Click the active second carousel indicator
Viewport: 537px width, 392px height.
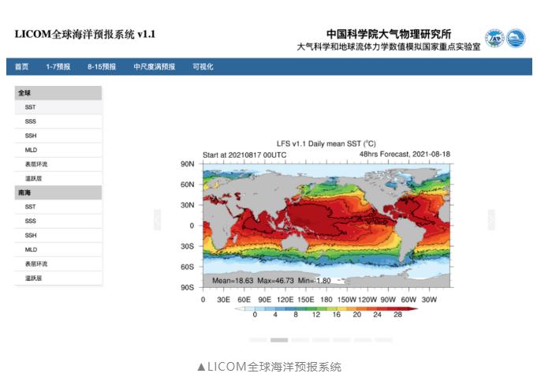point(279,340)
